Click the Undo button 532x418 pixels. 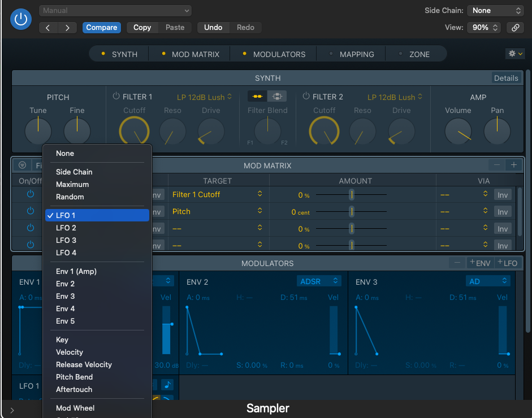click(x=213, y=28)
